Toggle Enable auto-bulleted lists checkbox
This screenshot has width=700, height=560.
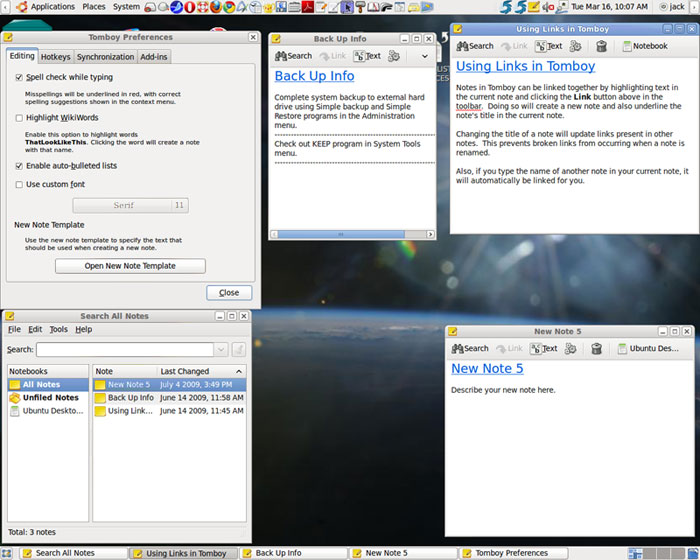19,166
